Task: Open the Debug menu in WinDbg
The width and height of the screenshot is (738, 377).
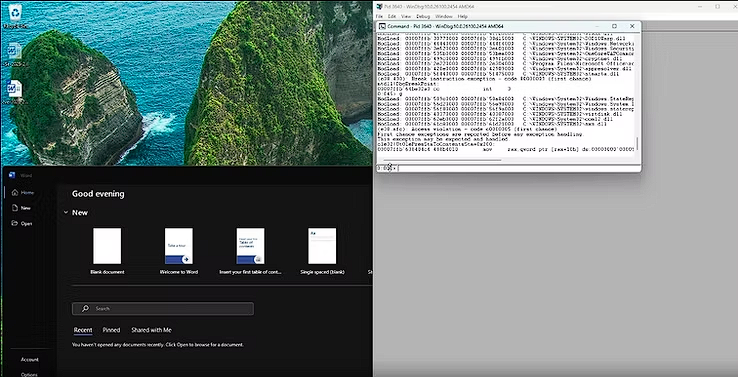Action: [423, 16]
